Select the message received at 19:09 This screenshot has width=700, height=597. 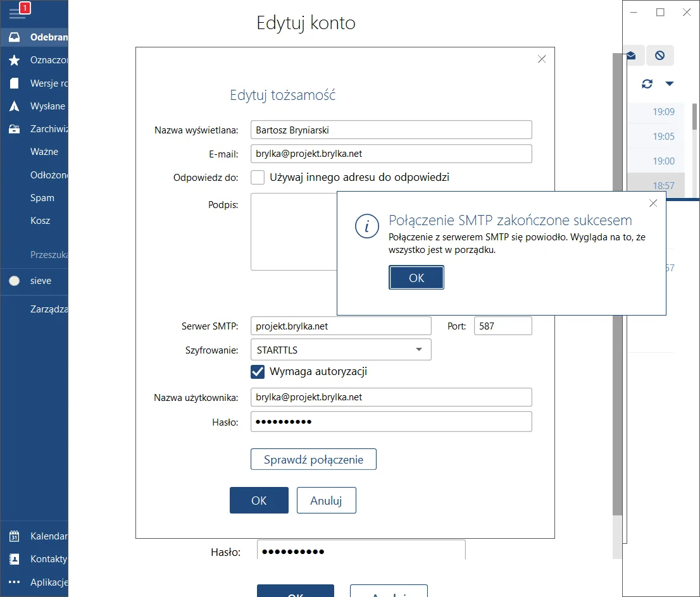[656, 111]
